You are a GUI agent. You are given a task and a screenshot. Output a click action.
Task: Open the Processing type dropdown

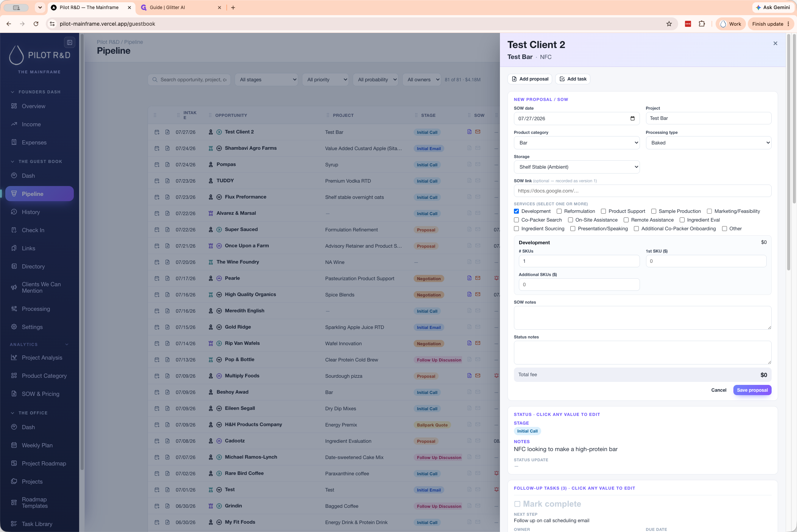tap(708, 143)
